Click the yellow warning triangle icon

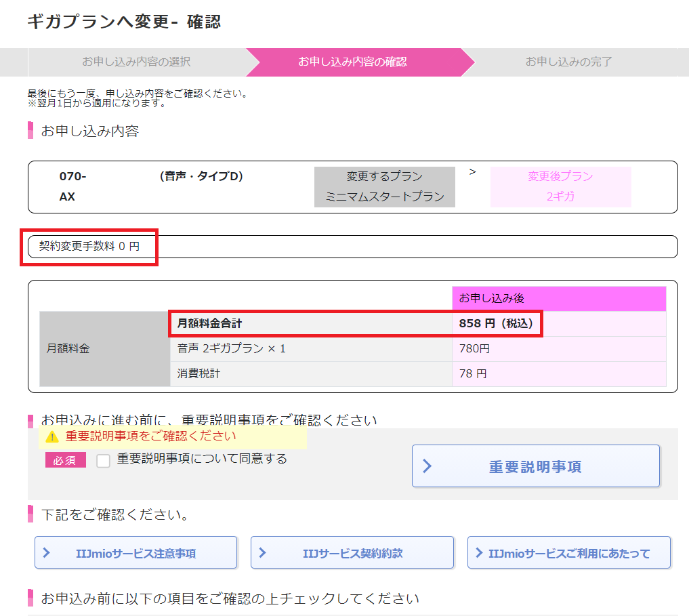click(52, 437)
